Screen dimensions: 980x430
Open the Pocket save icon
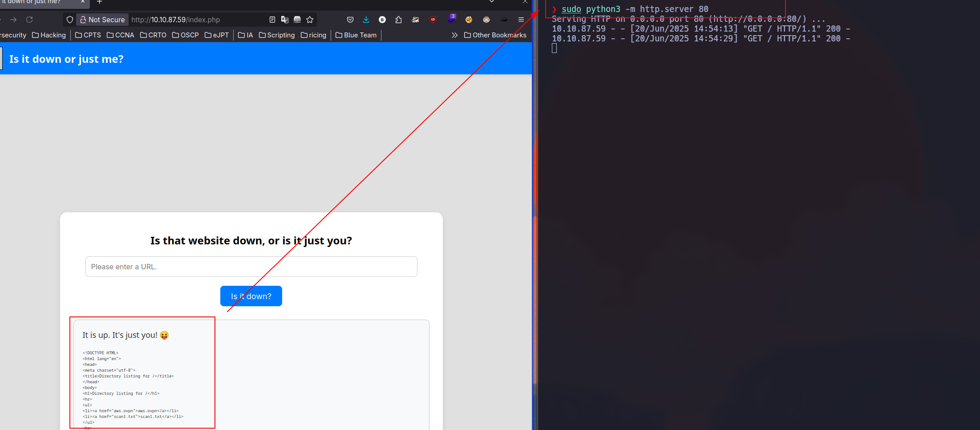pos(350,20)
